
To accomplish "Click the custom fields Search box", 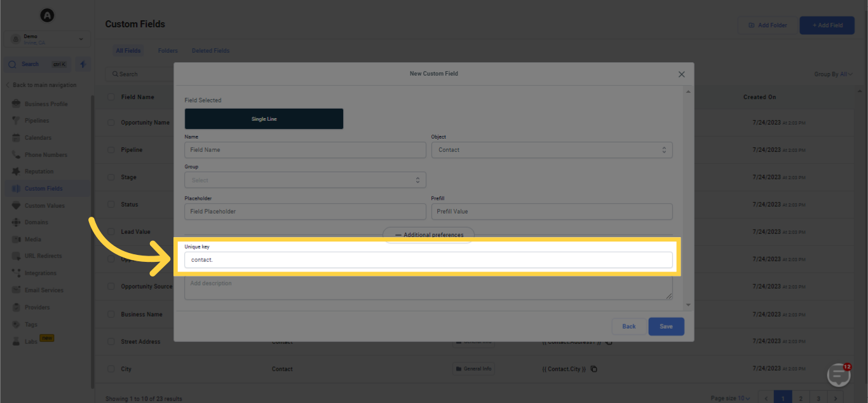I will 140,74.
